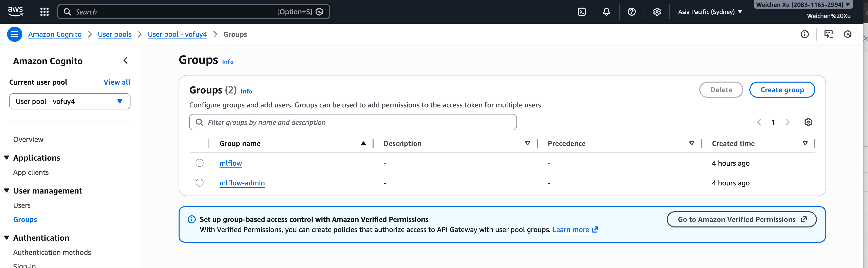This screenshot has width=868, height=268.
Task: Open the mlflow group link
Action: pyautogui.click(x=230, y=163)
